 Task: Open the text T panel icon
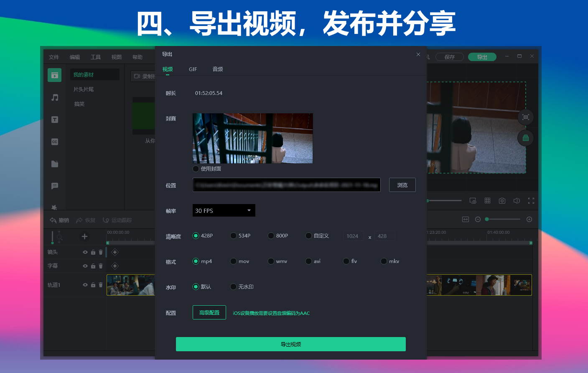point(55,120)
